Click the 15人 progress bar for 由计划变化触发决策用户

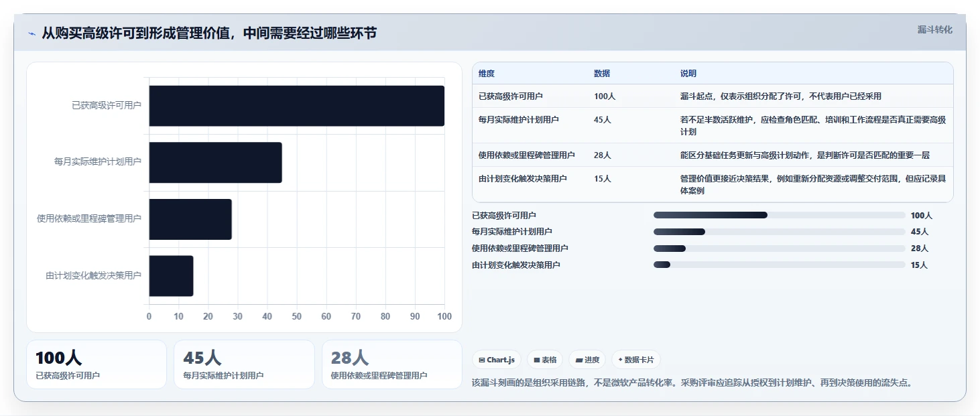coord(779,265)
